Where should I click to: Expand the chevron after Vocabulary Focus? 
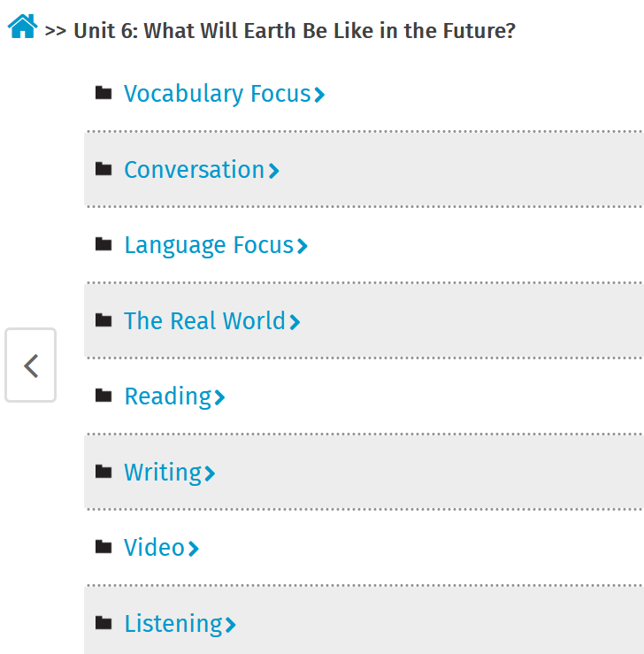319,95
